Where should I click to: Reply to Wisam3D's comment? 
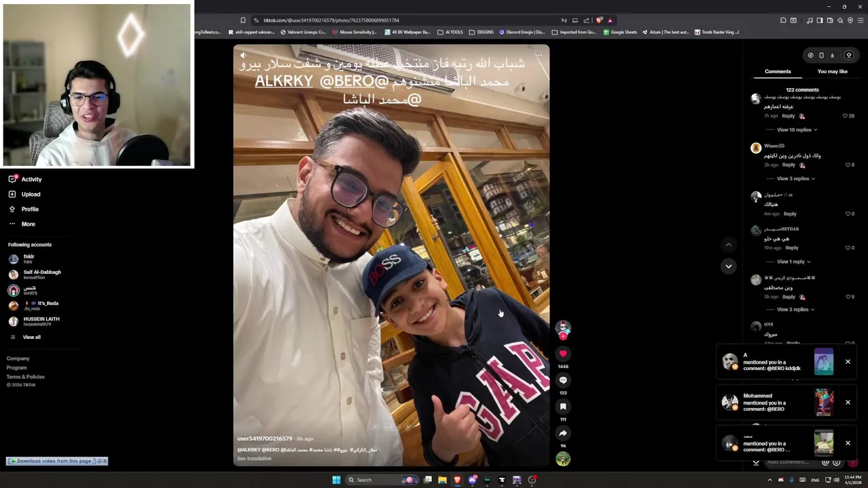[789, 165]
